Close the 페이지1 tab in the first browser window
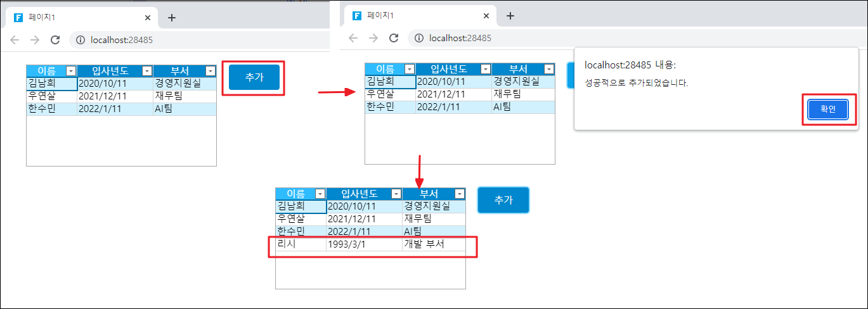Screen dimensions: 868x309 pos(148,18)
